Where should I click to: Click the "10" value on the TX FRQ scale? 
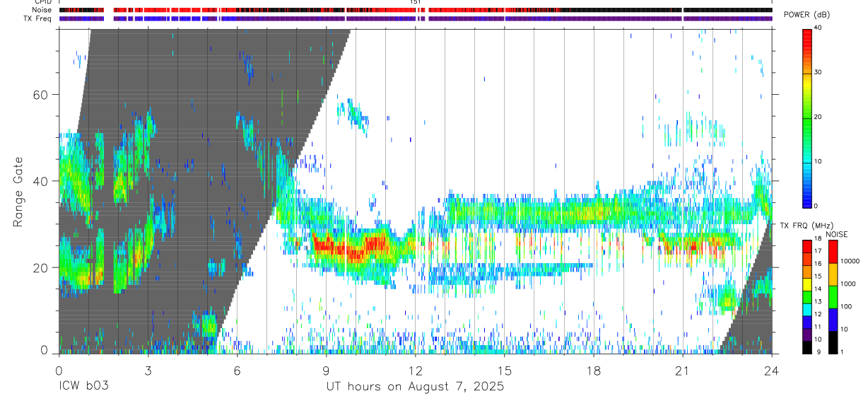818,340
